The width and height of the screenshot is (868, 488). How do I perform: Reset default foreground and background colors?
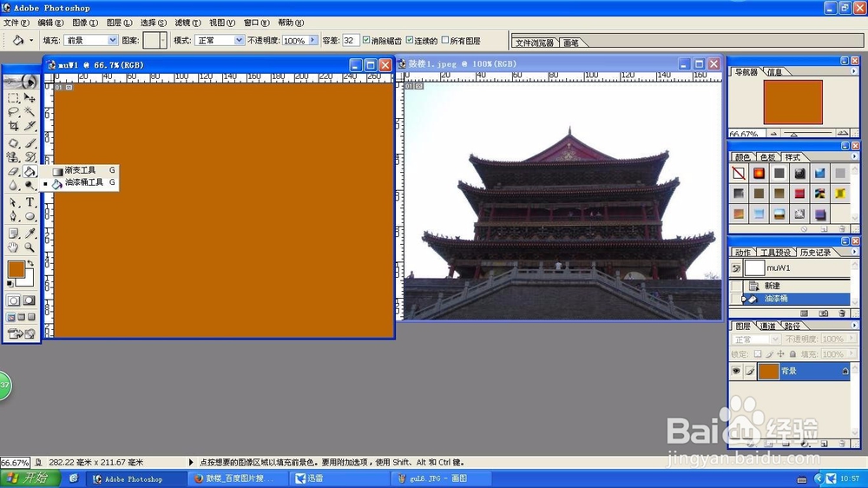[10, 284]
